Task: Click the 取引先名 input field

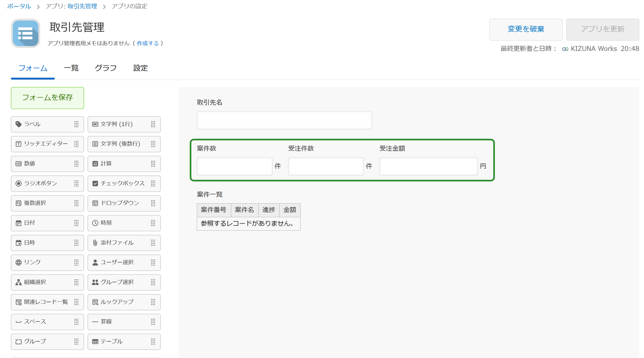Action: (284, 120)
